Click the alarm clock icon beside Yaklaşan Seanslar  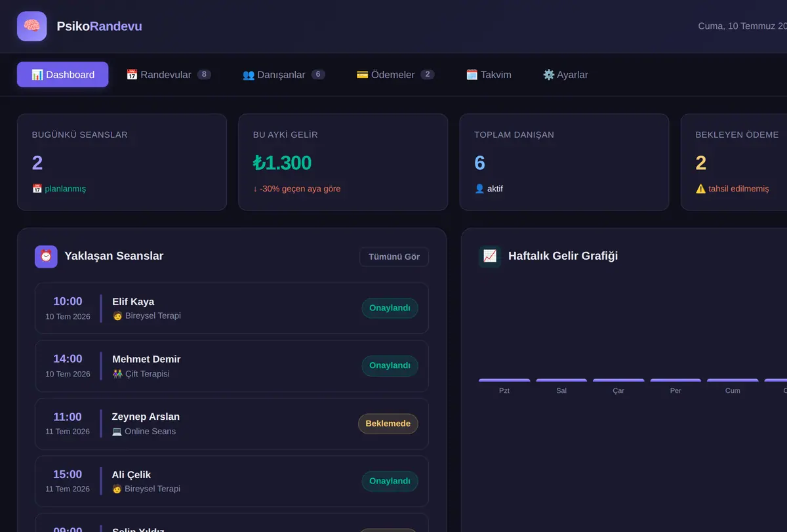46,256
